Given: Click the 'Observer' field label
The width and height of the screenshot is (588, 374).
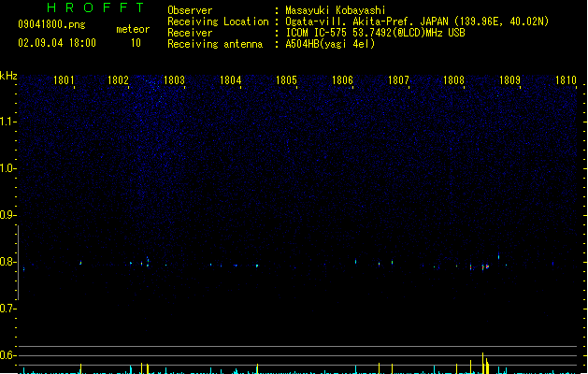Looking at the screenshot, I should coord(190,10).
